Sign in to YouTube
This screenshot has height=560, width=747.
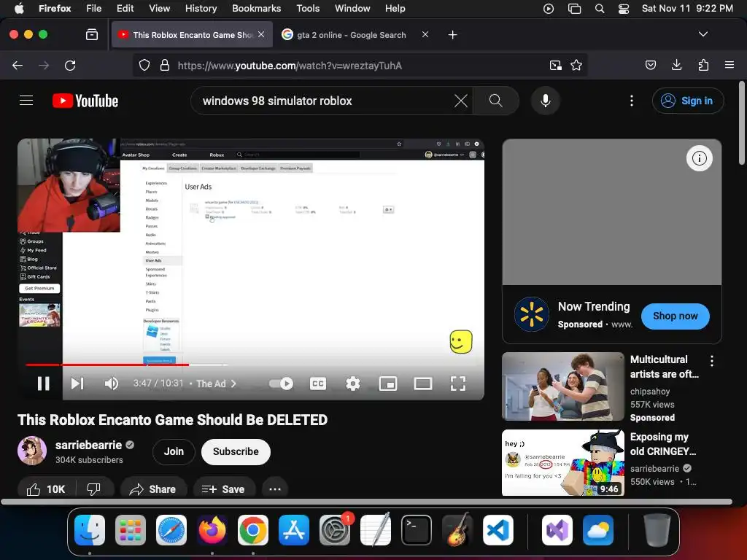pos(688,101)
